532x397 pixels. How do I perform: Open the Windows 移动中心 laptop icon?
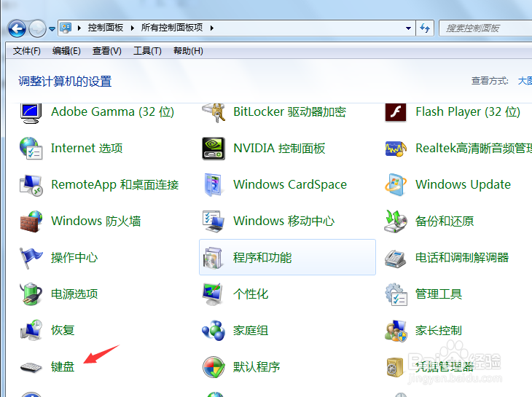(x=214, y=221)
